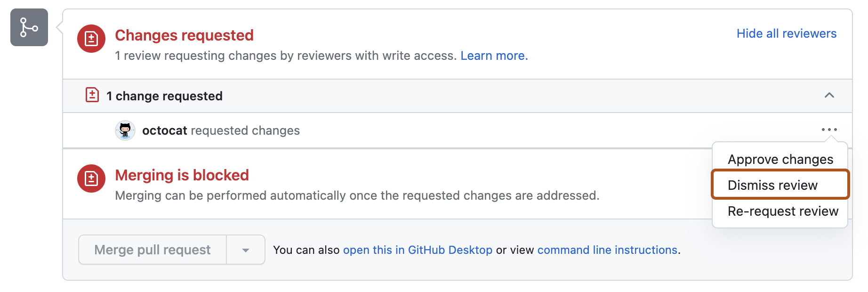Open the merge options dropdown arrow

(245, 250)
